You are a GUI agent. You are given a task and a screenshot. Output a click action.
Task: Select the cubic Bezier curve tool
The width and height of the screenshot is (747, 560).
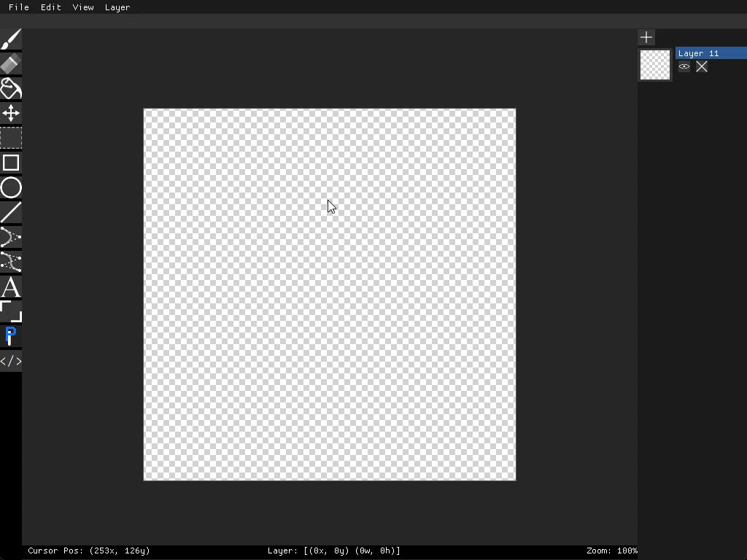click(11, 262)
